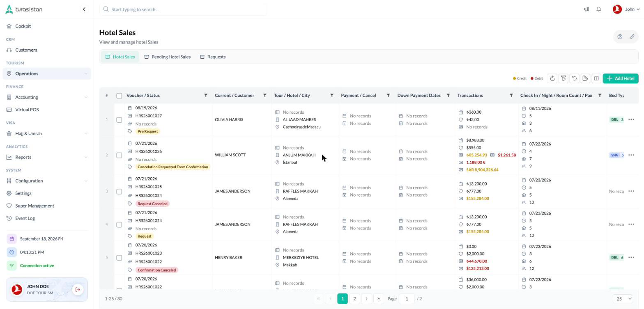The height and width of the screenshot is (309, 644).
Task: Open the page size dropdown showing 25
Action: coord(623,299)
